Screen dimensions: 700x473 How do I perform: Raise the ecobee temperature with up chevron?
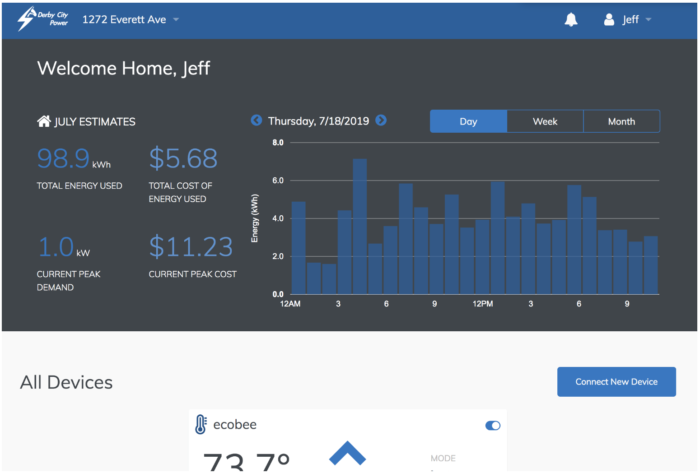[x=347, y=454]
